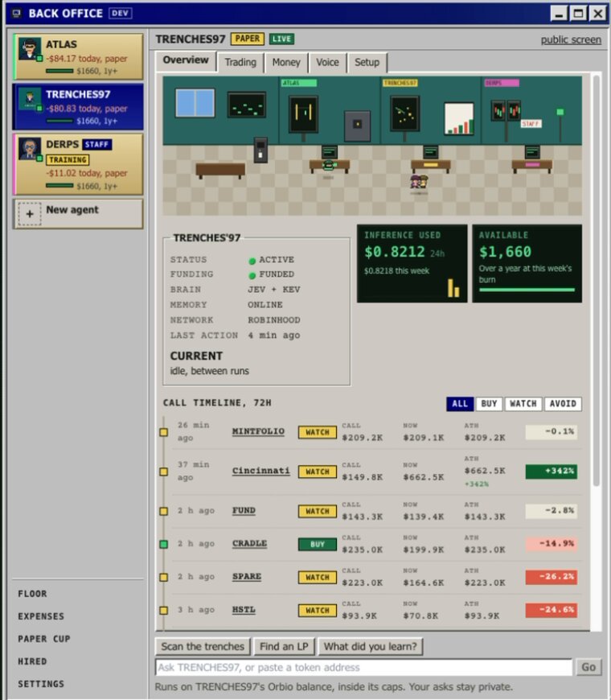Click the +342% gain badge
The image size is (611, 700).
coord(552,471)
